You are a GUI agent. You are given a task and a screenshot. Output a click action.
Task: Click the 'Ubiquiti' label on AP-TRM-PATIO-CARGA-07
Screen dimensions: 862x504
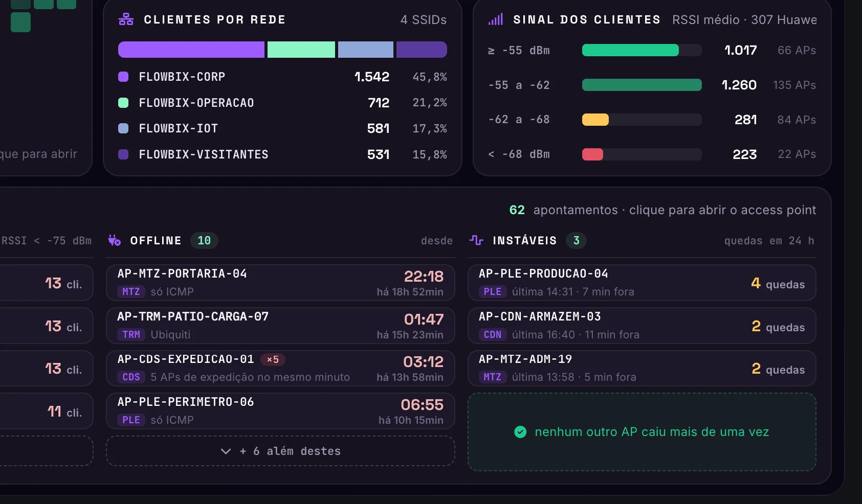(x=170, y=335)
